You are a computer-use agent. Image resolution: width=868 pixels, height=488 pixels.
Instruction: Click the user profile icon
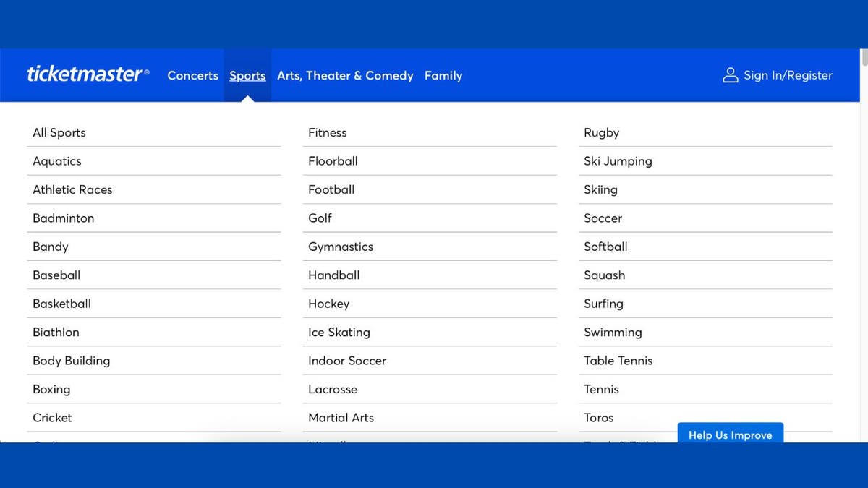pyautogui.click(x=731, y=75)
